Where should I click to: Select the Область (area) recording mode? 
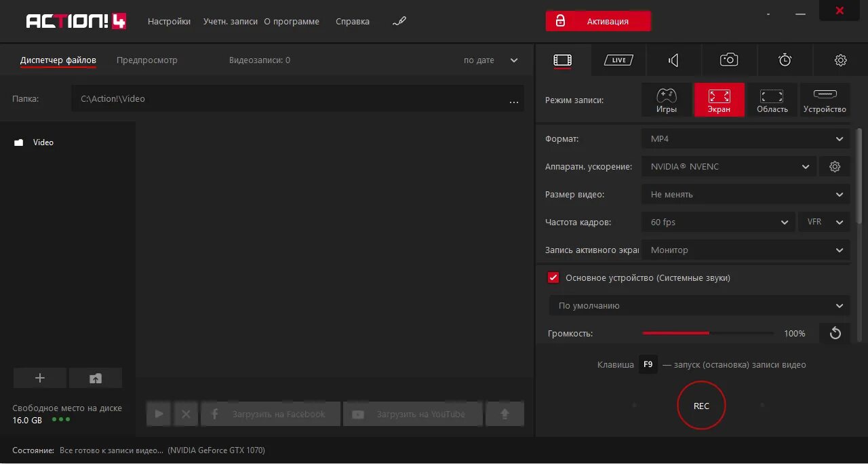(x=772, y=100)
